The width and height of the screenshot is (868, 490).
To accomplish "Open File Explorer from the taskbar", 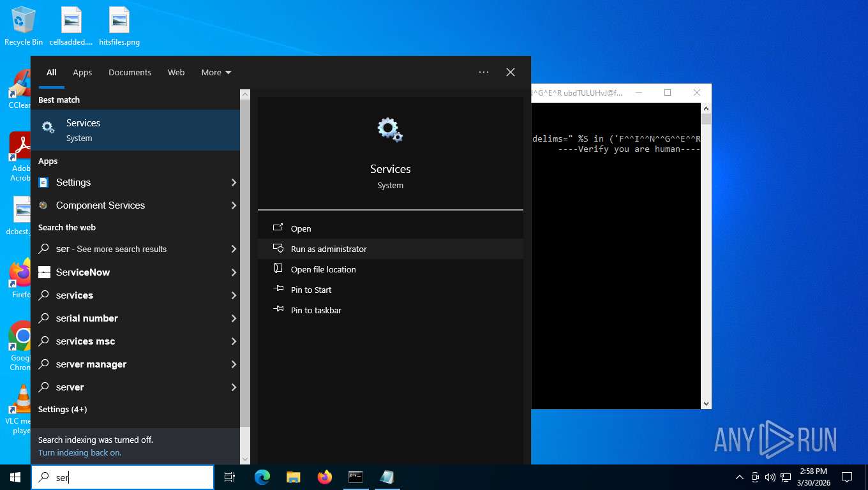I will pyautogui.click(x=293, y=477).
